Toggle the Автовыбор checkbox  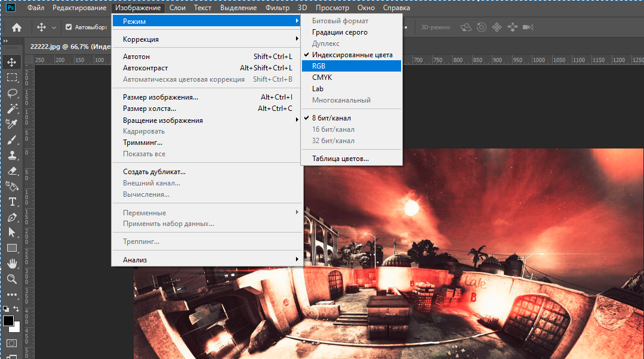[69, 27]
